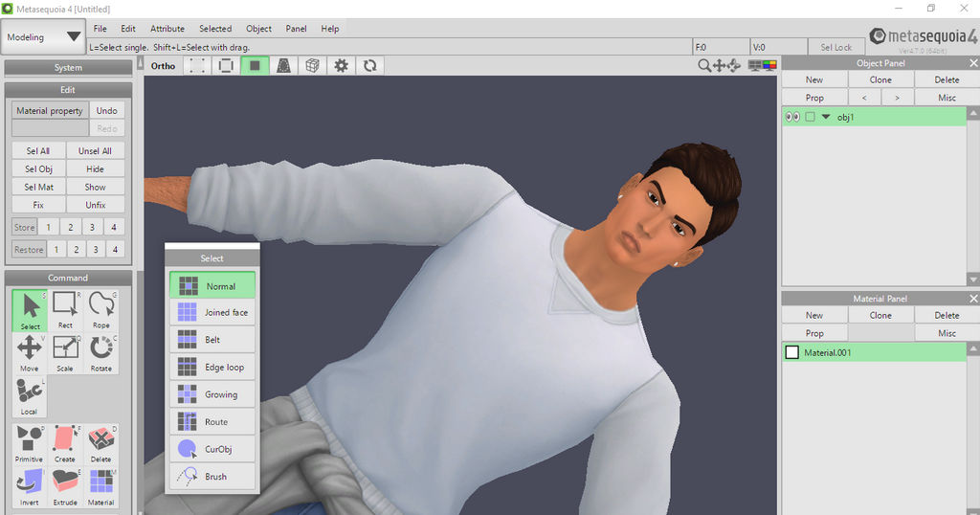The height and width of the screenshot is (515, 980).
Task: Close the Material Panel
Action: tap(973, 299)
